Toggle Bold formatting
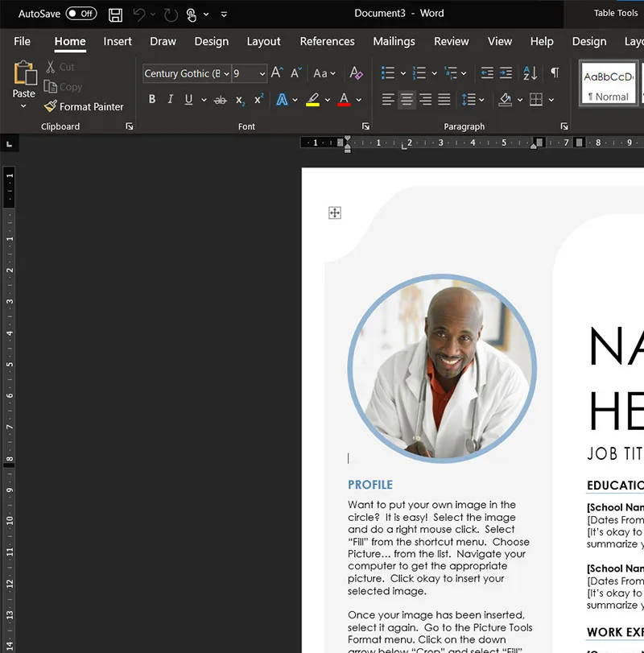The image size is (644, 653). [152, 99]
